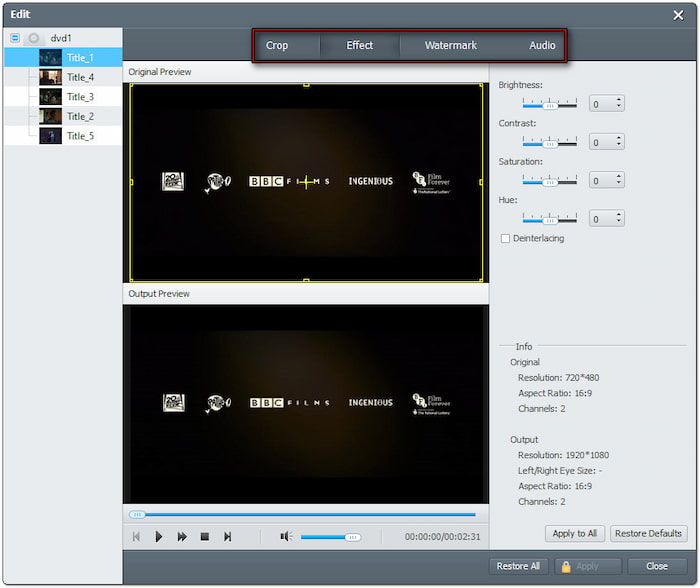Click the Brightness value spinner

[606, 103]
